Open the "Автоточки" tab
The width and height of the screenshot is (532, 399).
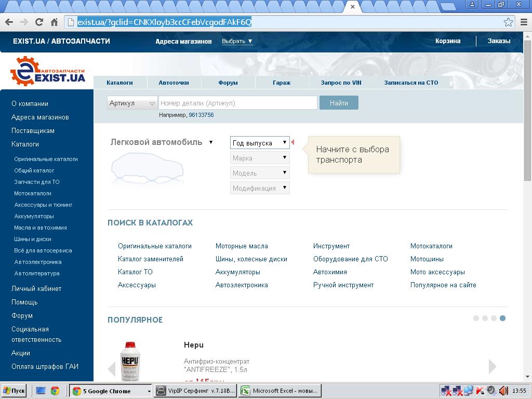(x=174, y=83)
